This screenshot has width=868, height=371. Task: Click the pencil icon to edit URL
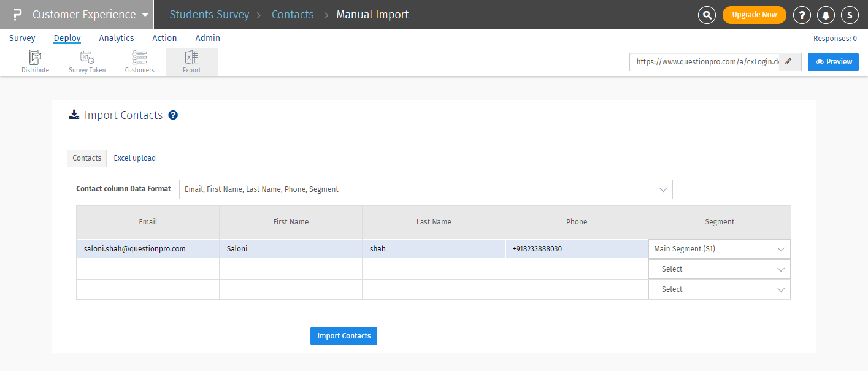(789, 61)
